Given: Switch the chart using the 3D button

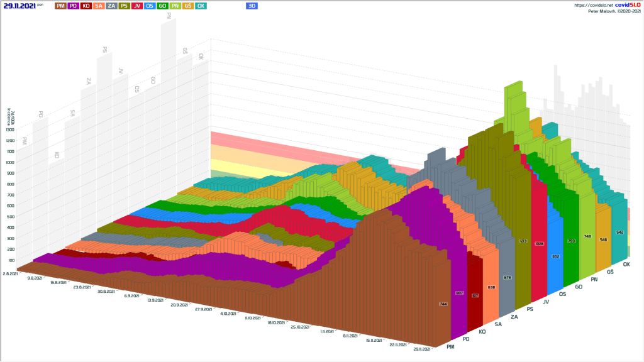Looking at the screenshot, I should click(x=252, y=6).
